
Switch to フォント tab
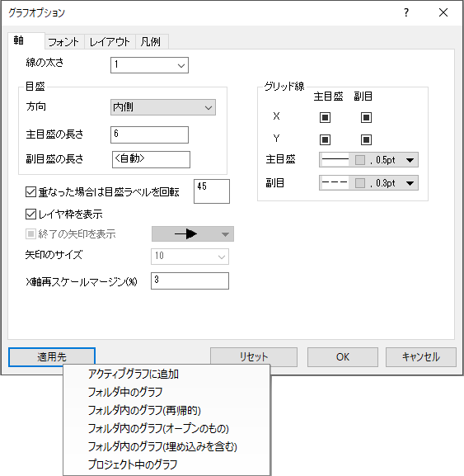pos(63,42)
